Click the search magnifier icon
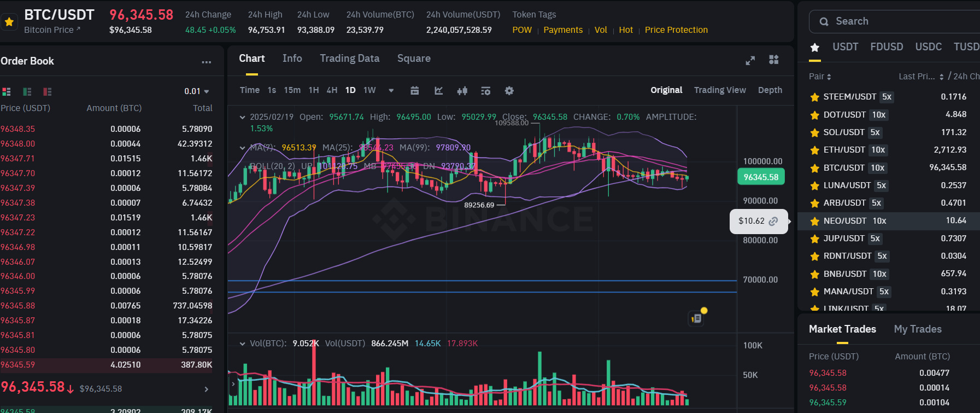This screenshot has height=413, width=980. 824,22
